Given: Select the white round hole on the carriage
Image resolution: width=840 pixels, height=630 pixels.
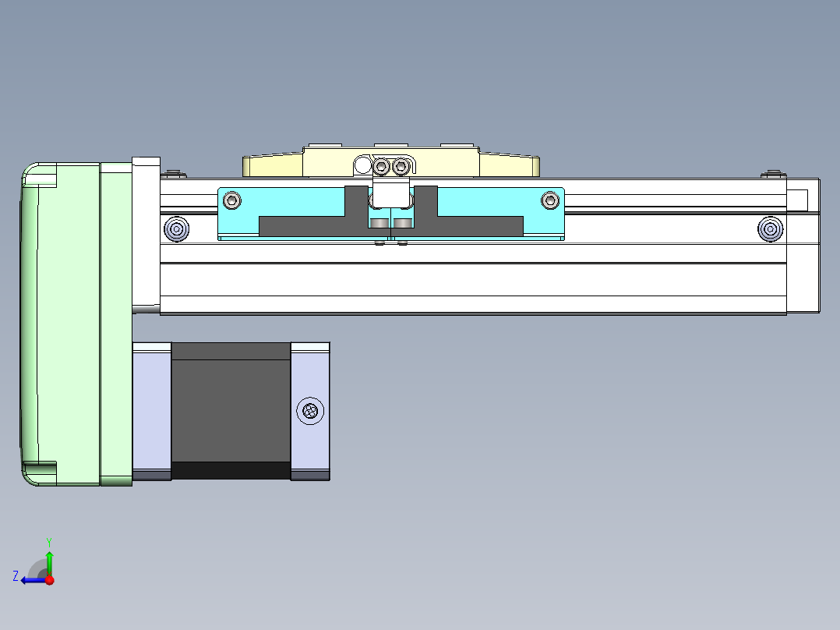Looking at the screenshot, I should (362, 165).
